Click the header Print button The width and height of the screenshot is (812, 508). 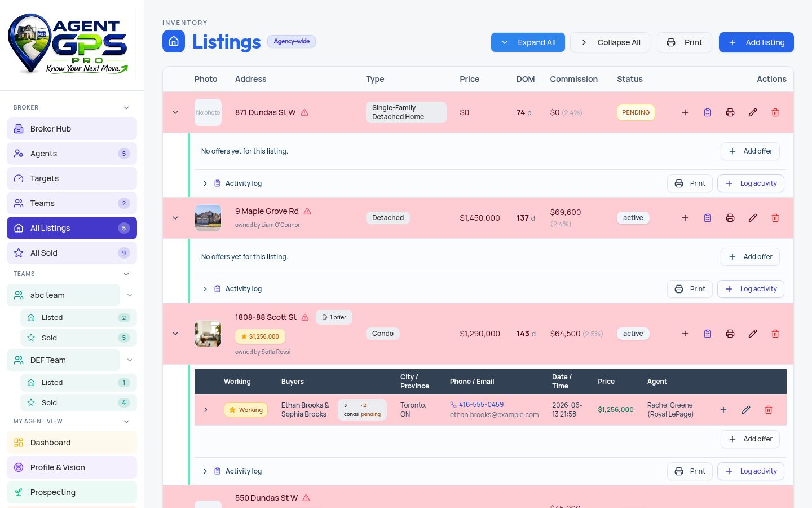coord(684,42)
